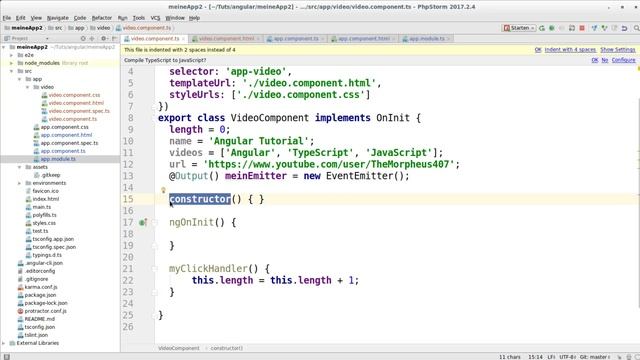Collapse the src folder
This screenshot has width=640, height=360.
(11, 71)
